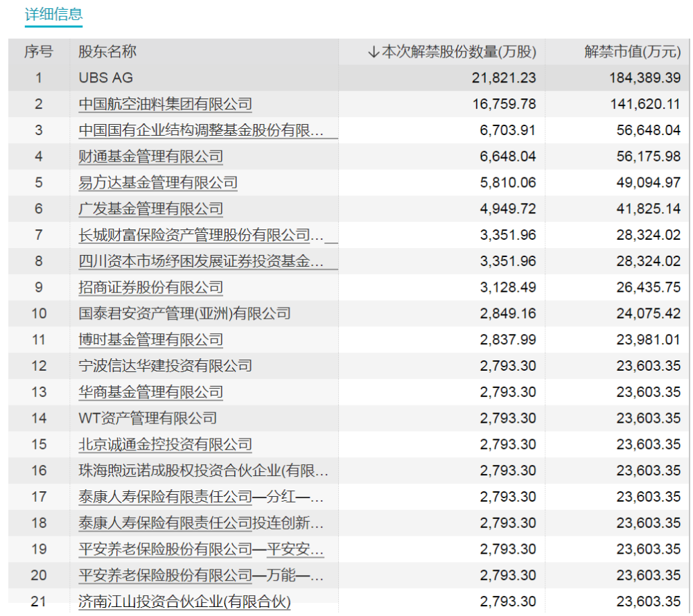Viewport: 693px width, 616px height.
Task: Open 招商证券股份有限公司 link
Action: [x=150, y=288]
